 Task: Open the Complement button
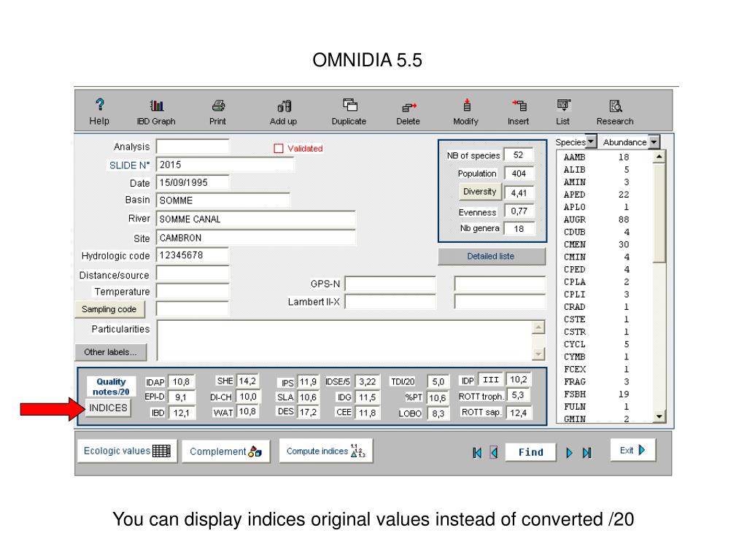[x=226, y=451]
